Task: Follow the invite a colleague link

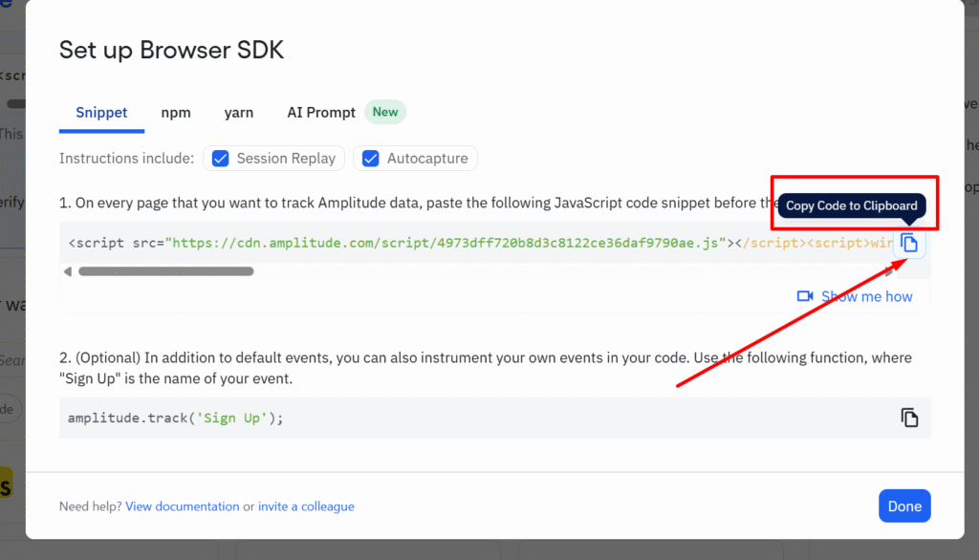Action: 306,506
